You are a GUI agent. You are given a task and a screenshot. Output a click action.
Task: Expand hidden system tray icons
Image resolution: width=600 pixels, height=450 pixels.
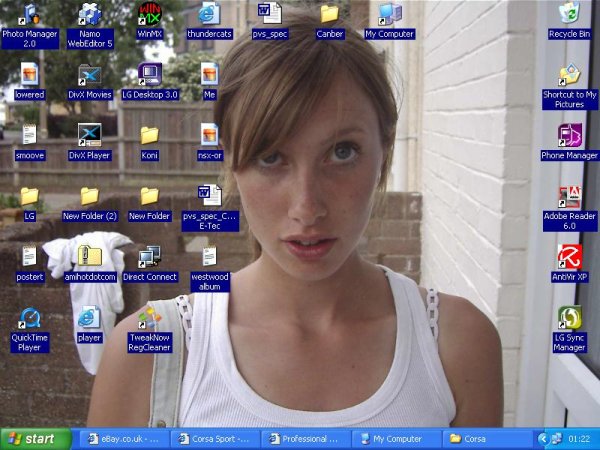[544, 438]
